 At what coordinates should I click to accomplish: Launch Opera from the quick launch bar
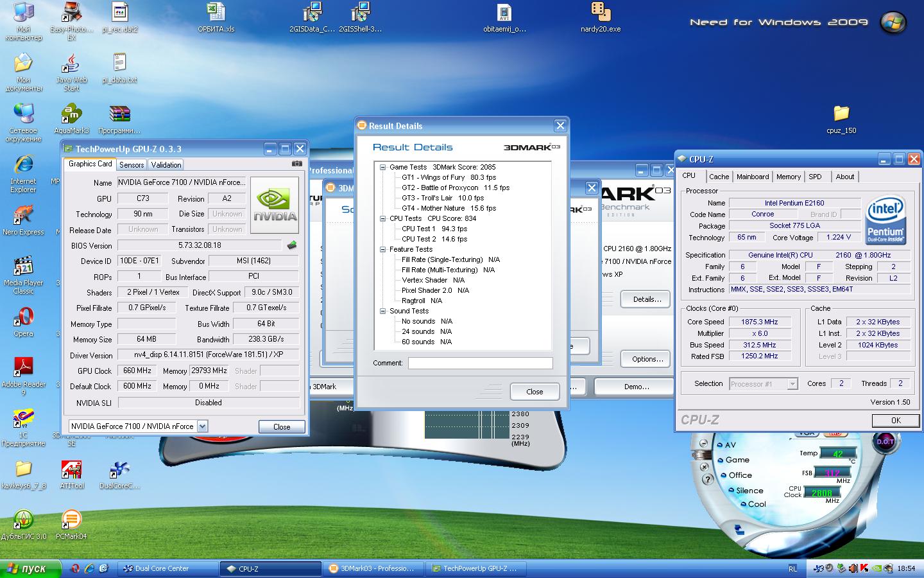[x=76, y=568]
